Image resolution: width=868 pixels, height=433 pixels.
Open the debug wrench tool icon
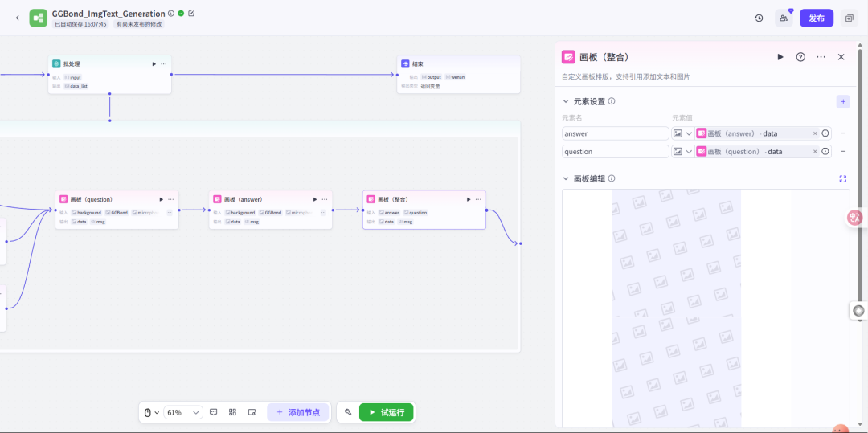(x=348, y=413)
